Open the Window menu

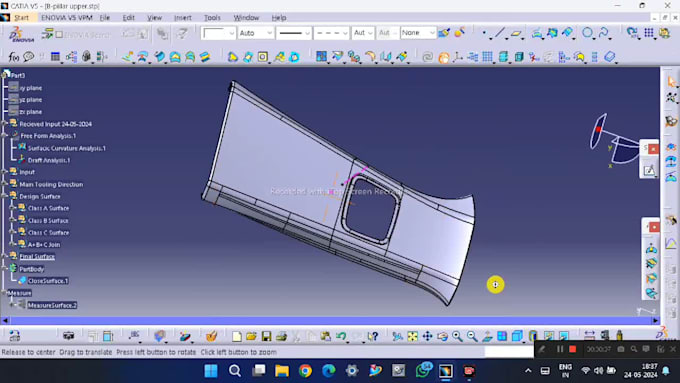246,18
